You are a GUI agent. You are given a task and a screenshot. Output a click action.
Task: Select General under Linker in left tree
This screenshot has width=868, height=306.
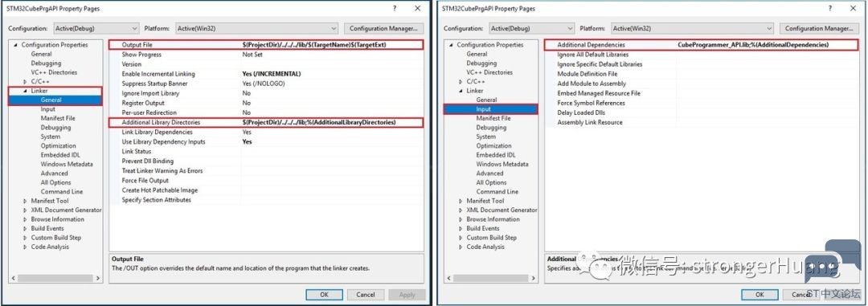[51, 100]
